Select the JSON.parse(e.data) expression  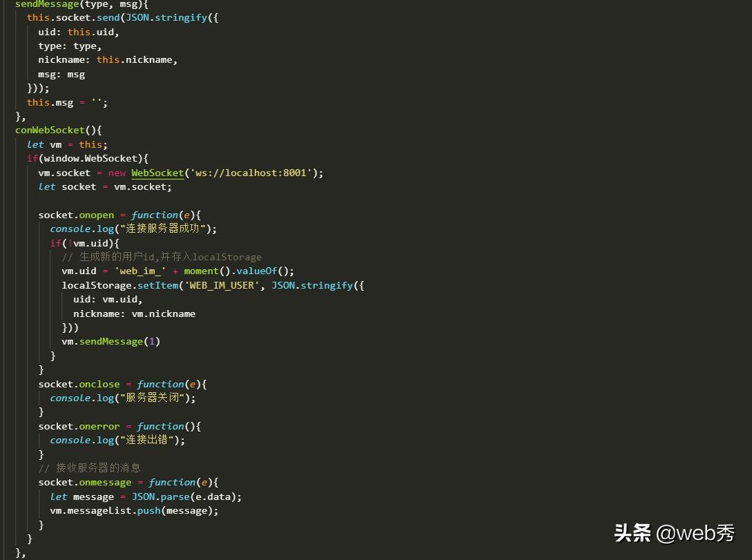pyautogui.click(x=184, y=496)
